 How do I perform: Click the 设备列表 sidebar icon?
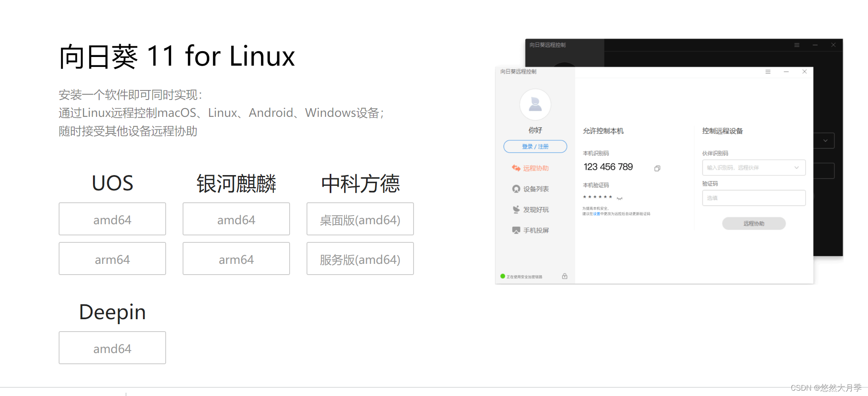[x=516, y=189]
